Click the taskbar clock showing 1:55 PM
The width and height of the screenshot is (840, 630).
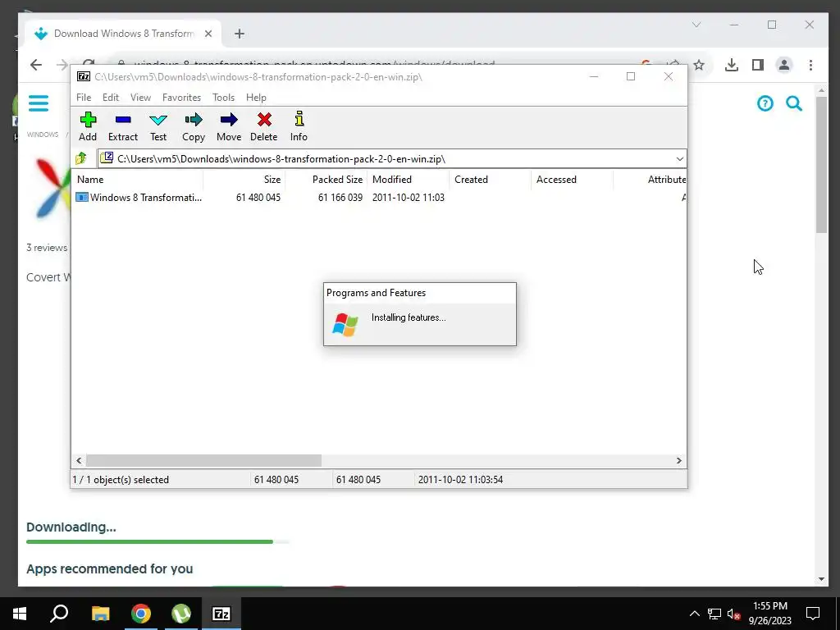click(769, 614)
